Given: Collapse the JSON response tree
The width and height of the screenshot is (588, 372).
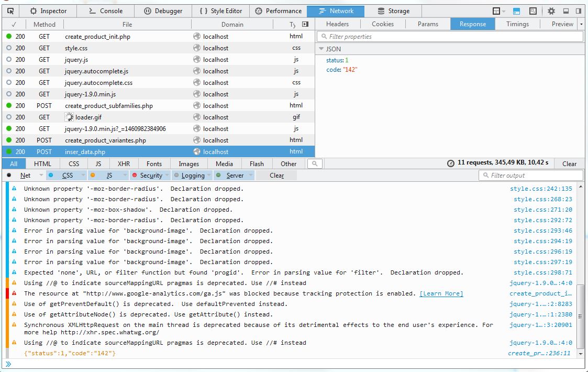Looking at the screenshot, I should (x=320, y=48).
